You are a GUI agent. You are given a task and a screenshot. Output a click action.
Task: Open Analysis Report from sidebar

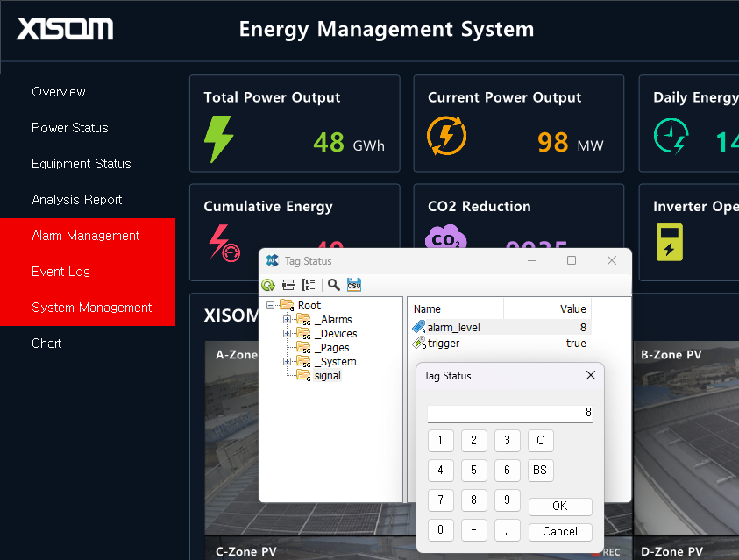pyautogui.click(x=77, y=200)
